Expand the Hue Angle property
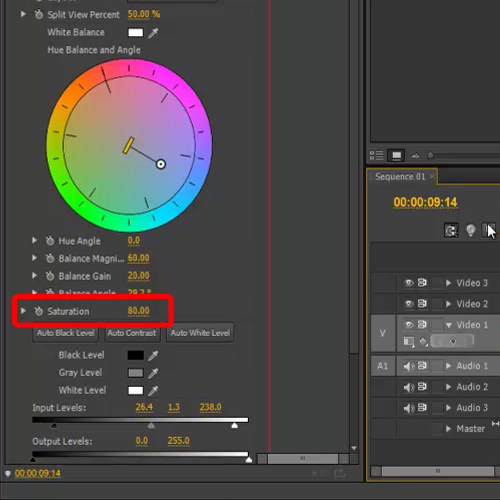The height and width of the screenshot is (500, 500). pyautogui.click(x=34, y=240)
